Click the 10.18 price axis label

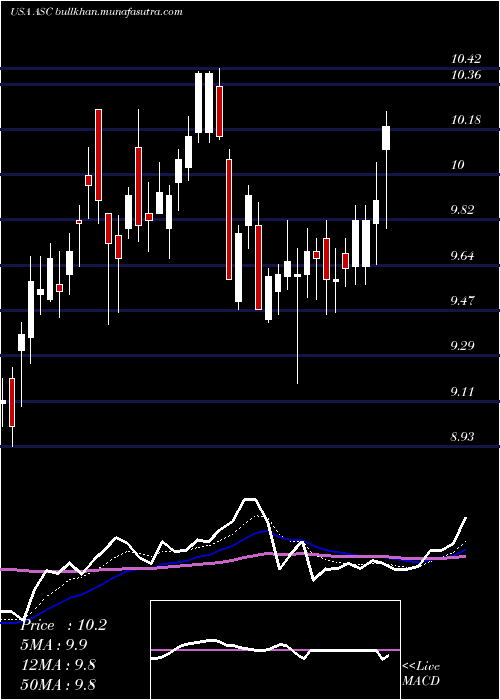466,120
